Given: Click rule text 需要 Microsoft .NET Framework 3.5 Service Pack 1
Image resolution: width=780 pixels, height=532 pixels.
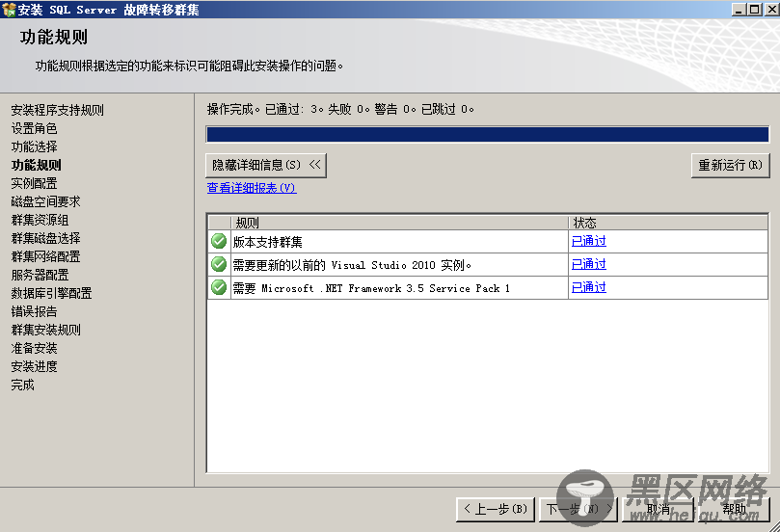Looking at the screenshot, I should (371, 288).
